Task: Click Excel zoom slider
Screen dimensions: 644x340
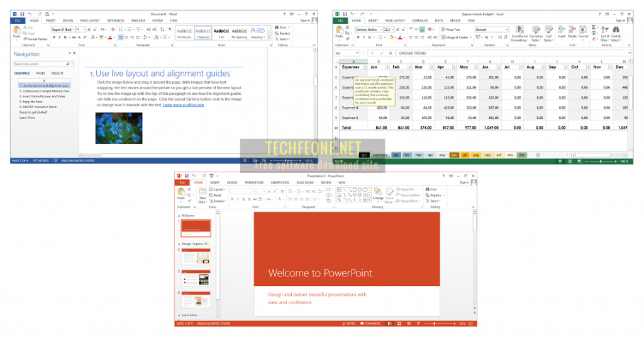Action: coord(601,162)
